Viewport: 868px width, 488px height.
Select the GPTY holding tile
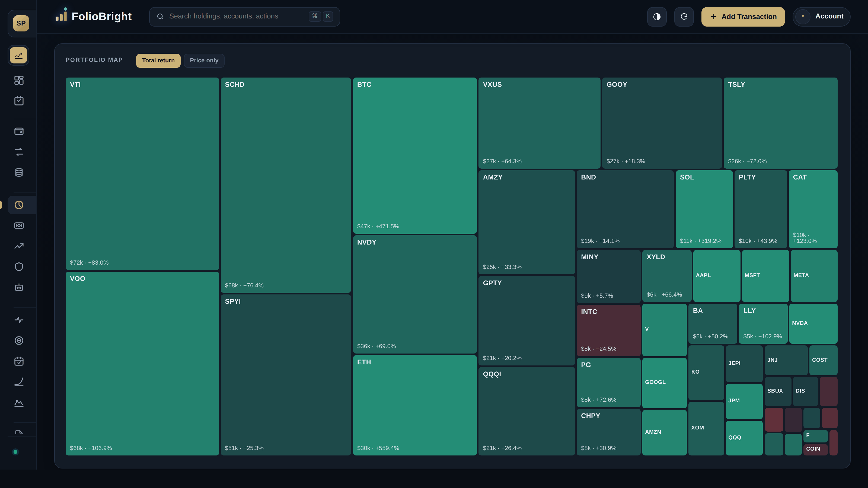coord(527,321)
